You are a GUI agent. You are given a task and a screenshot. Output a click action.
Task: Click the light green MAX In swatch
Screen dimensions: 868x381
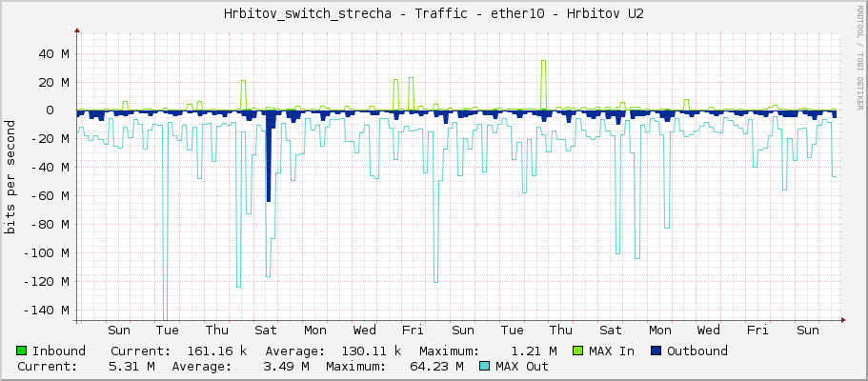click(x=578, y=351)
